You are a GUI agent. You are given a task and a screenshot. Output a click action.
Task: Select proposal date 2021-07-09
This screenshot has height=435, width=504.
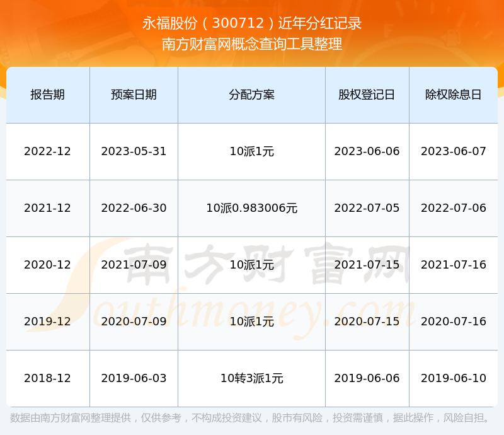134,265
